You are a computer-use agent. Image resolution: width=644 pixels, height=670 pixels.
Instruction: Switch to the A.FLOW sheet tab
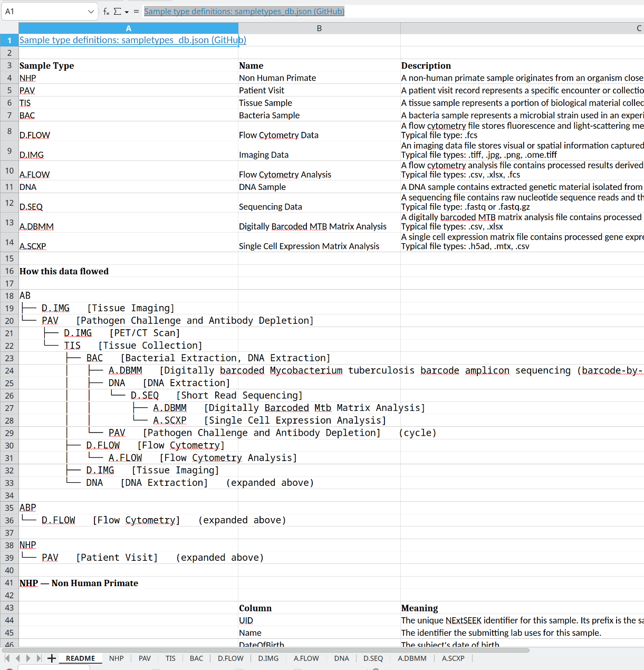[306, 658]
